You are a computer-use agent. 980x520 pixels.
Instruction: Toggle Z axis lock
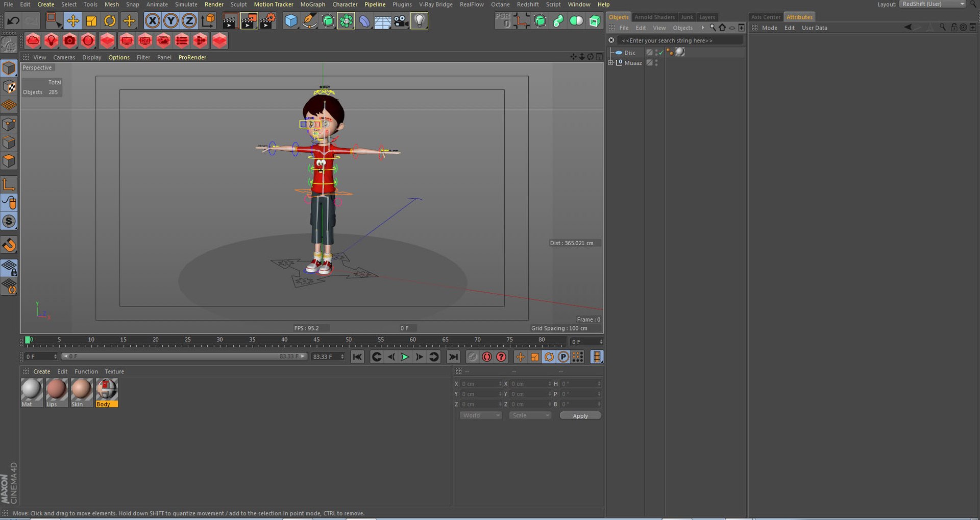pyautogui.click(x=189, y=21)
